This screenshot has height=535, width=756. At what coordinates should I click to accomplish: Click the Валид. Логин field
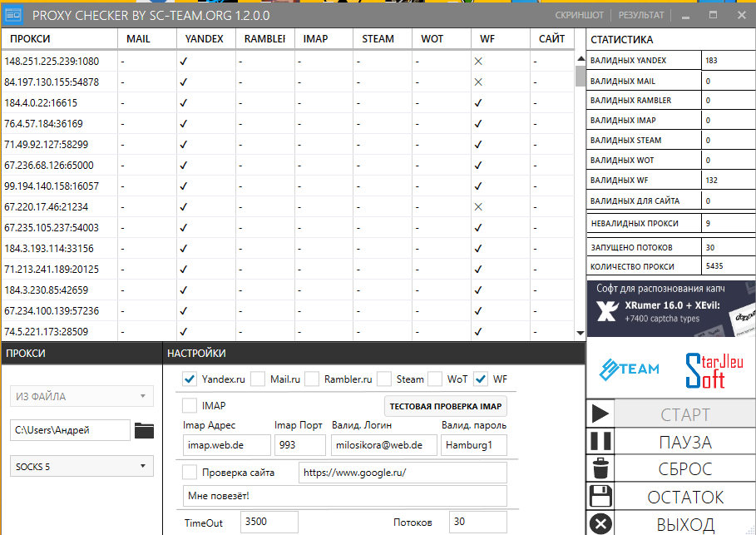383,445
